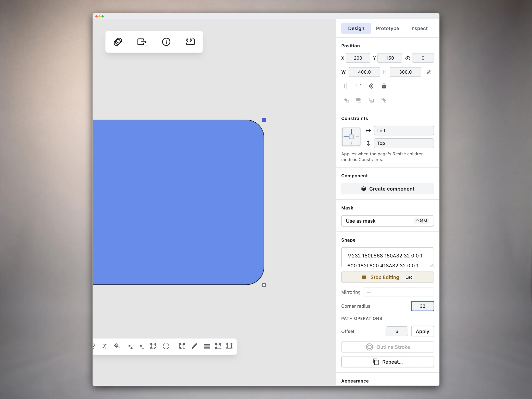Switch to the Prototype tab
Image resolution: width=532 pixels, height=399 pixels.
[387, 28]
